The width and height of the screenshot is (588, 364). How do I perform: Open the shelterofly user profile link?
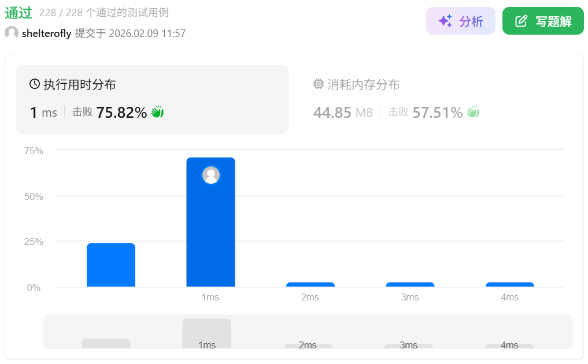pos(46,34)
